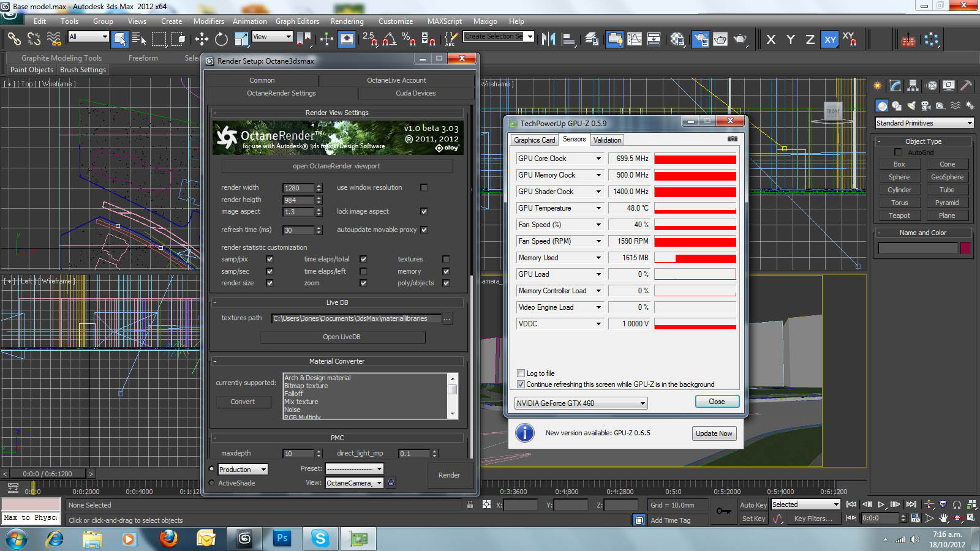This screenshot has height=551, width=980.
Task: Click the Mirror tool in the toolbar
Action: 549,39
